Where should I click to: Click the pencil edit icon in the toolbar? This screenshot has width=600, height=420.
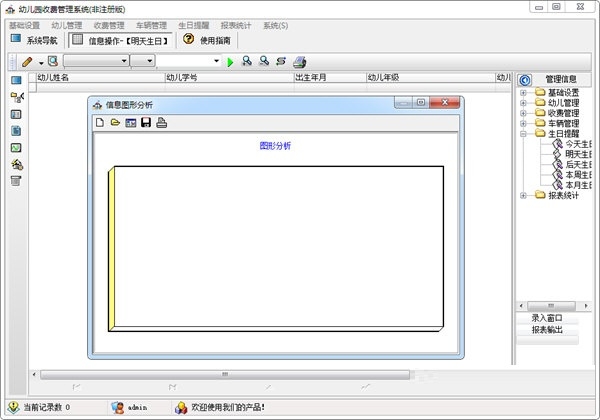click(x=28, y=62)
